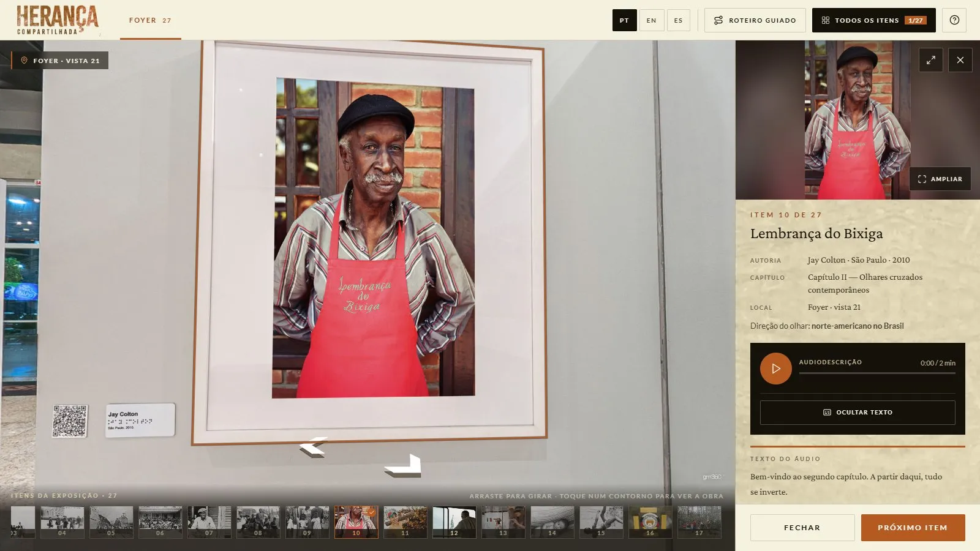
Task: Toggle Ocultar Texto transcript
Action: click(858, 413)
